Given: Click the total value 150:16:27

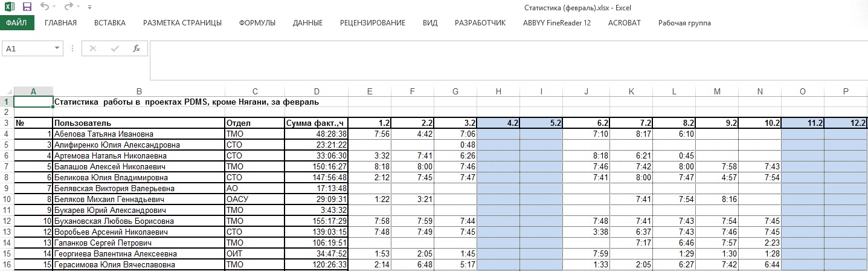Looking at the screenshot, I should tap(317, 166).
